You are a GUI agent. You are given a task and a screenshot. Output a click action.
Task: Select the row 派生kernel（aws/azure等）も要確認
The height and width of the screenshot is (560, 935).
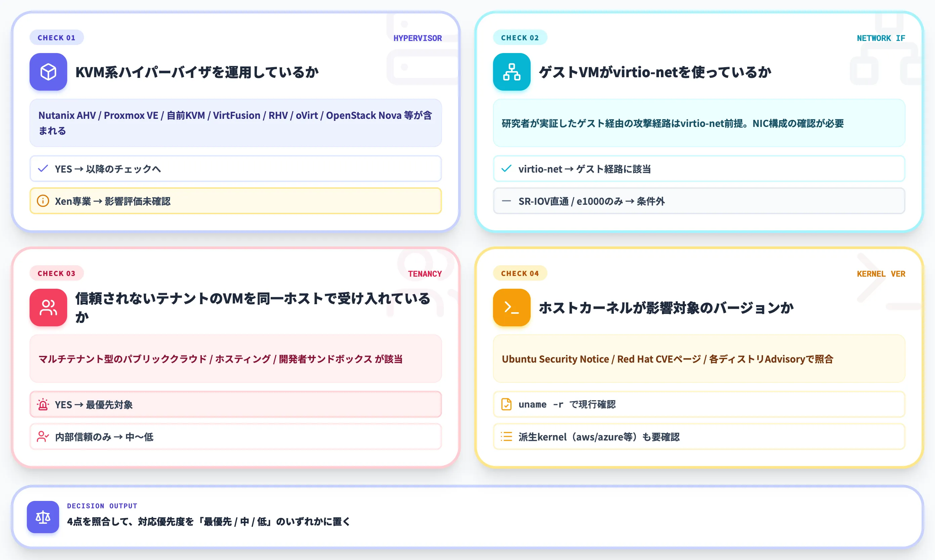(699, 436)
